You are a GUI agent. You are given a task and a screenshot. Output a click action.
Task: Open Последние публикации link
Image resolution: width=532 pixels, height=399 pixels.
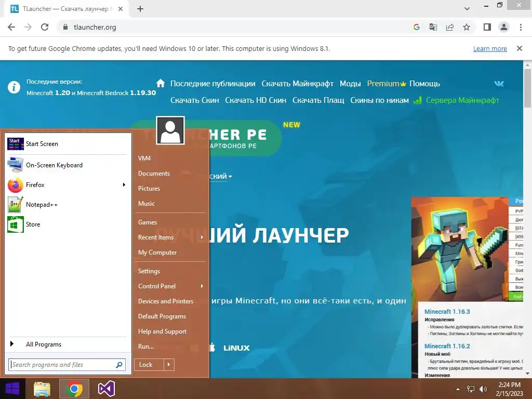212,84
